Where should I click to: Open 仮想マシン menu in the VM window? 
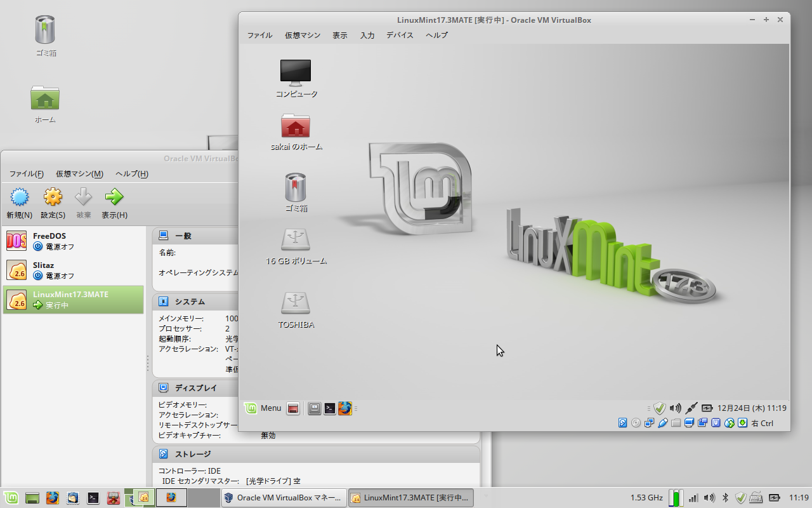(x=303, y=36)
